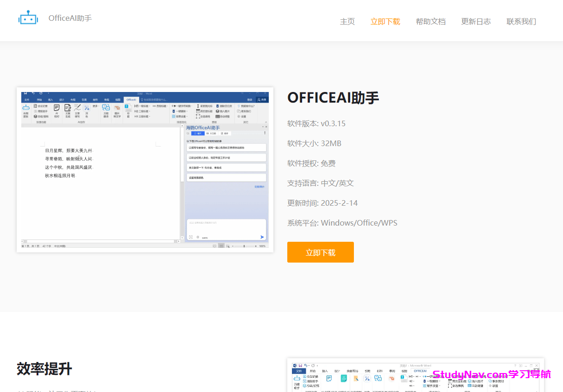Open the 联系我们 nav item
Viewport: 563px width, 392px height.
point(521,21)
